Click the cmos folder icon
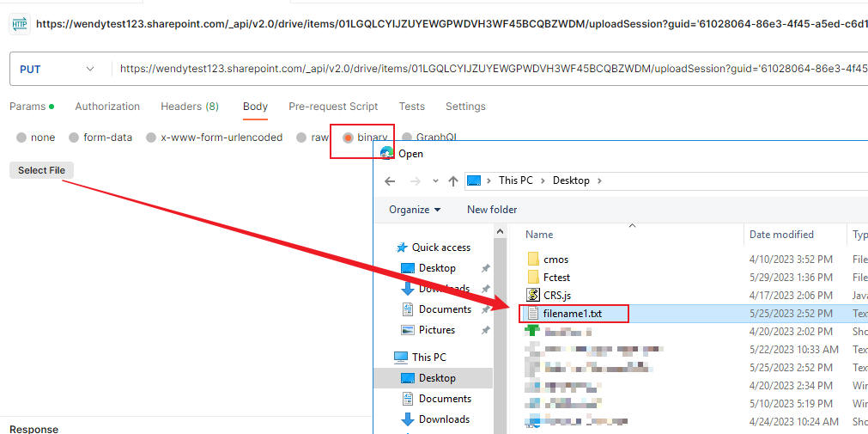Viewport: 868px width, 434px height. [x=533, y=259]
